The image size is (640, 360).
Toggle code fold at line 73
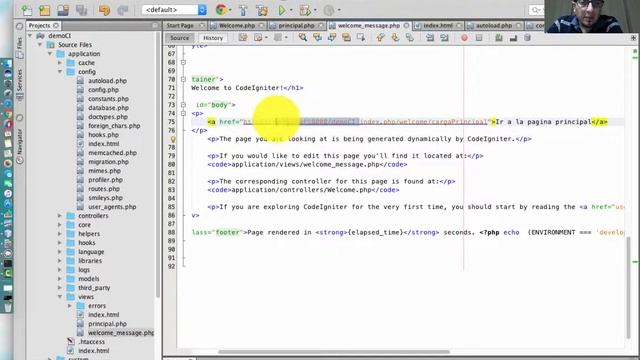click(183, 105)
